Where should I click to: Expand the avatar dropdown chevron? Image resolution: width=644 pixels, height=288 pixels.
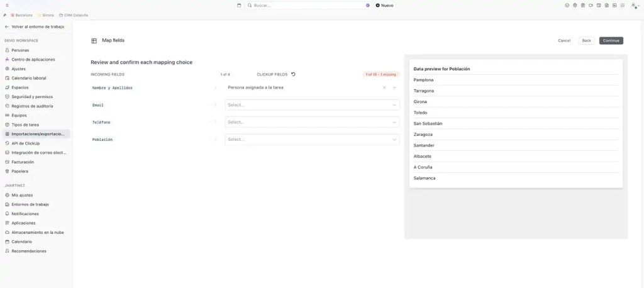pyautogui.click(x=639, y=6)
